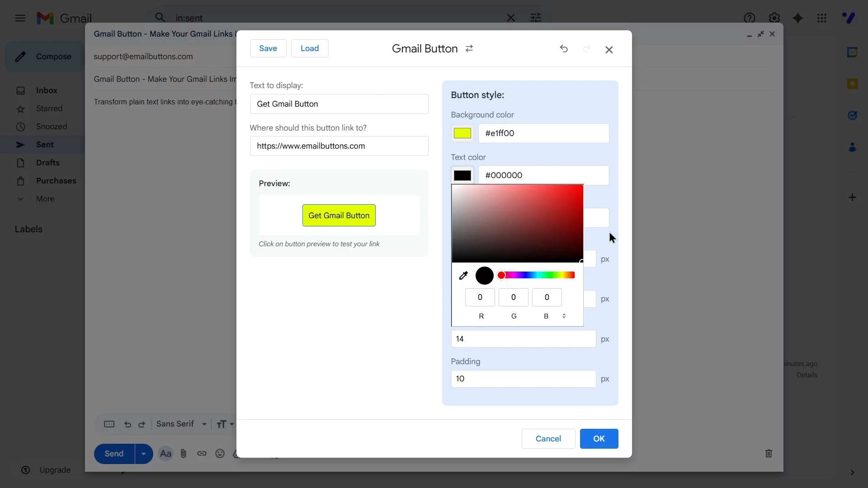868x488 pixels.
Task: Click the yellow background color swatch
Action: pos(462,133)
